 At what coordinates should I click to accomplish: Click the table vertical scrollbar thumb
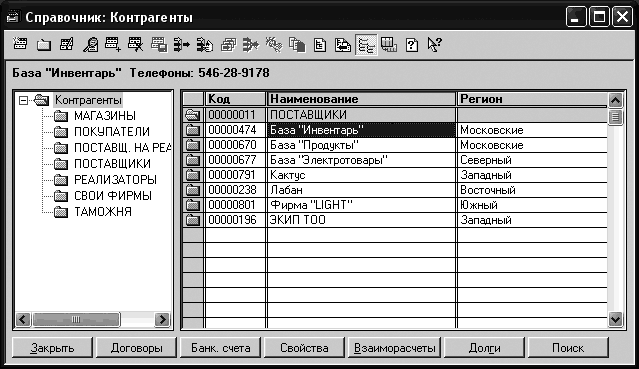coord(615,117)
